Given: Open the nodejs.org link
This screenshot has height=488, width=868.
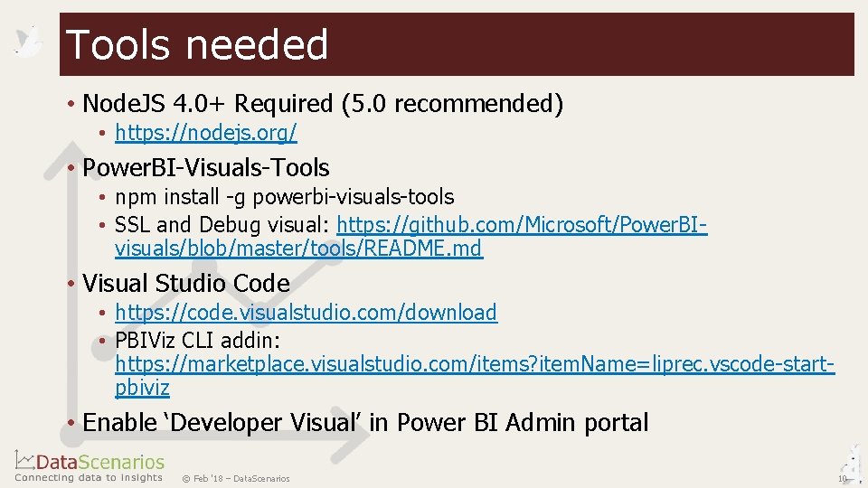Looking at the screenshot, I should click(206, 133).
